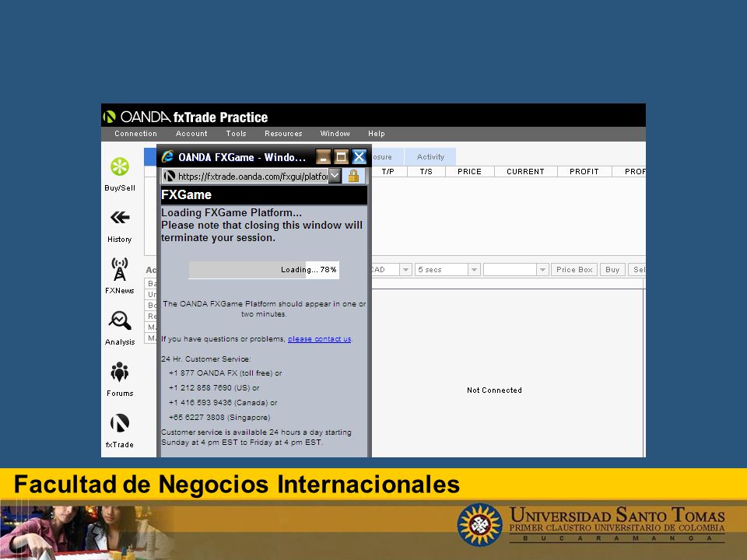The height and width of the screenshot is (560, 747).
Task: Click the Not Connected status text
Action: (x=494, y=390)
